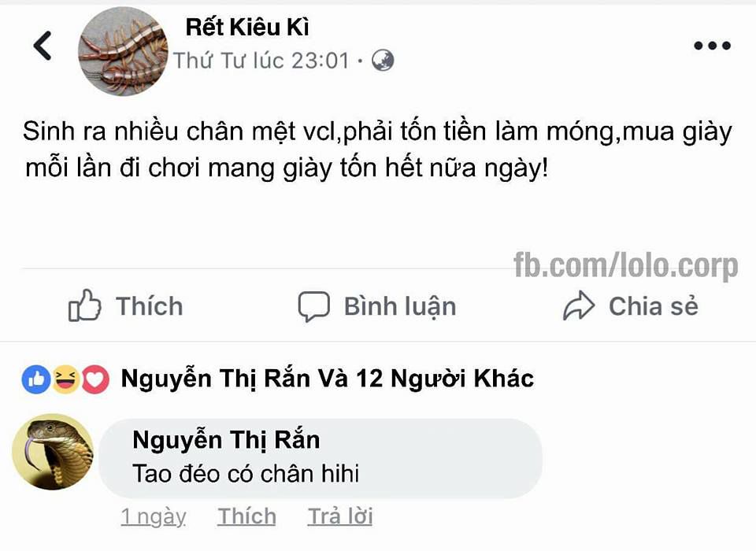Click the Thứ Tư lúc 23:01 timestamp
The width and height of the screenshot is (756, 551).
tap(261, 61)
